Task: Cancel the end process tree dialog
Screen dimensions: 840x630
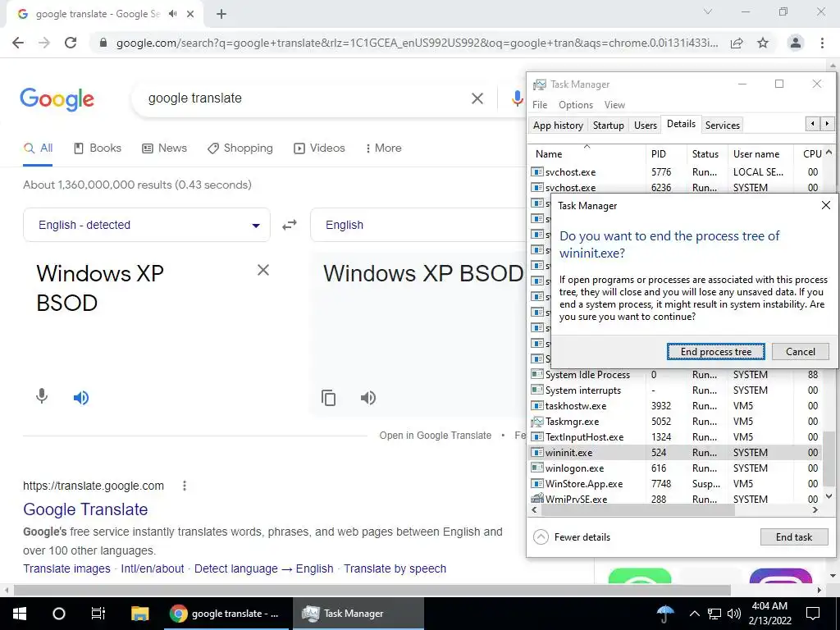Action: tap(801, 352)
